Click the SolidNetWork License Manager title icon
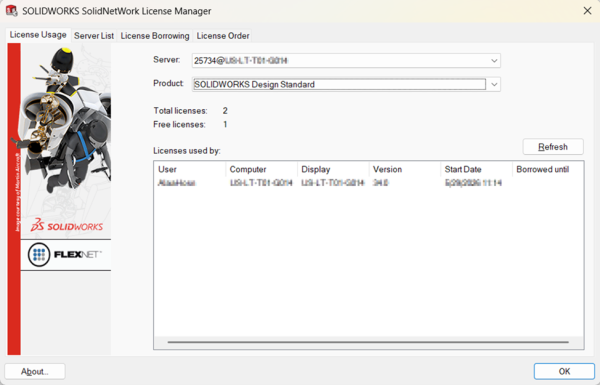 tap(11, 11)
